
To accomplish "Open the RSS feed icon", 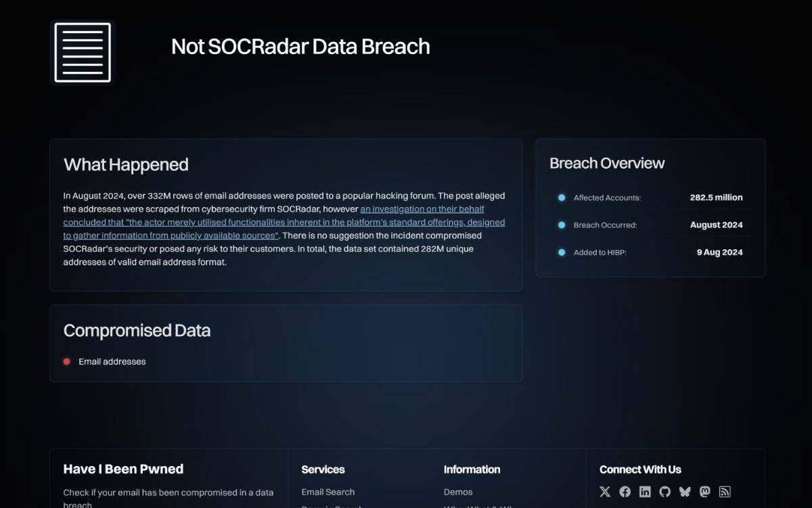I will pyautogui.click(x=725, y=492).
